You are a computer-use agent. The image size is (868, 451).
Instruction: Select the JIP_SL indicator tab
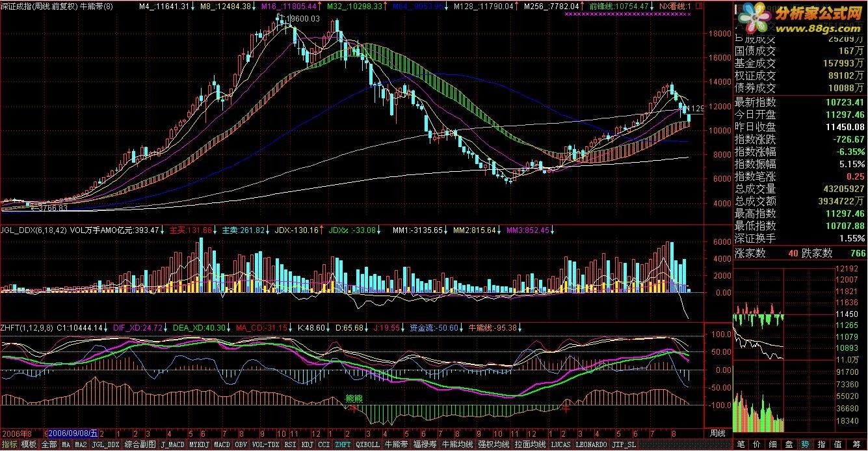[624, 444]
